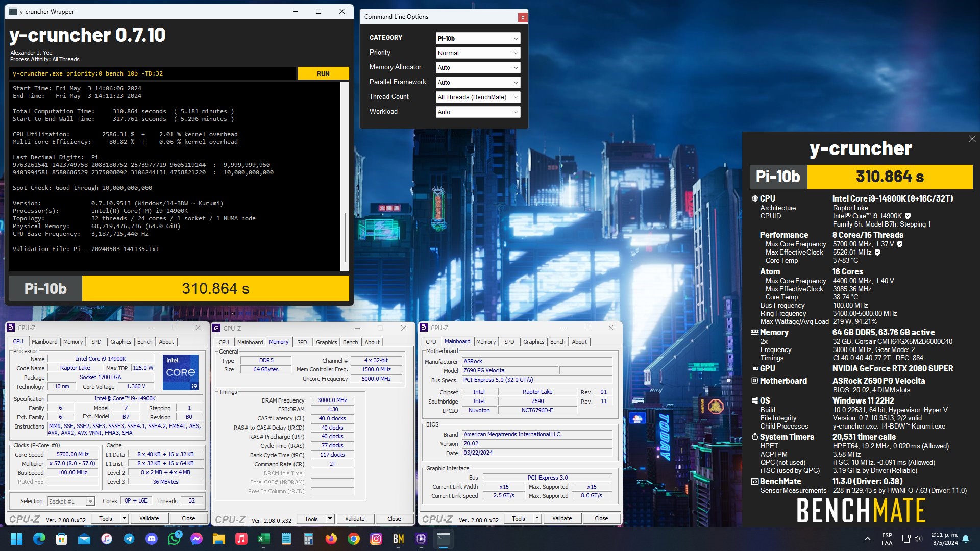The height and width of the screenshot is (551, 980).
Task: Click Close button in CPU-Z Mainboard window
Action: (601, 518)
